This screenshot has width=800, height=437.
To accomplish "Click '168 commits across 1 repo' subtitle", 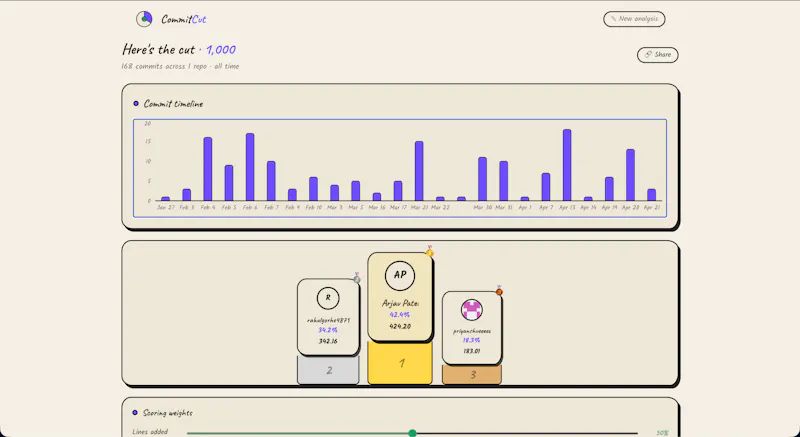I will pyautogui.click(x=180, y=66).
